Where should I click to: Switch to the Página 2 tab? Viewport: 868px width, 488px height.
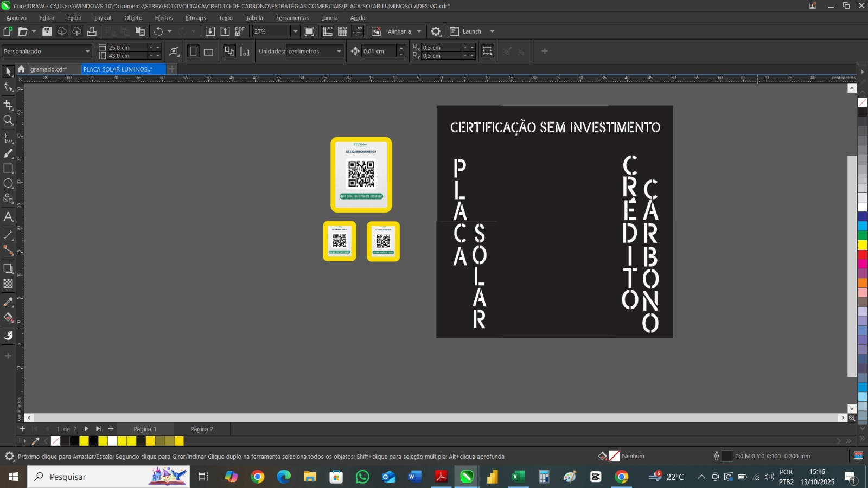202,429
